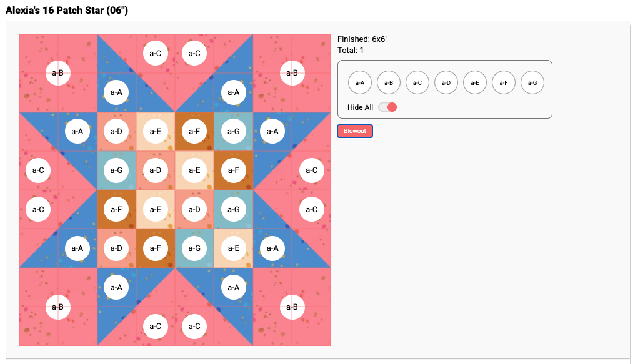Click the a-D legend circle
The width and height of the screenshot is (635, 364).
click(446, 82)
